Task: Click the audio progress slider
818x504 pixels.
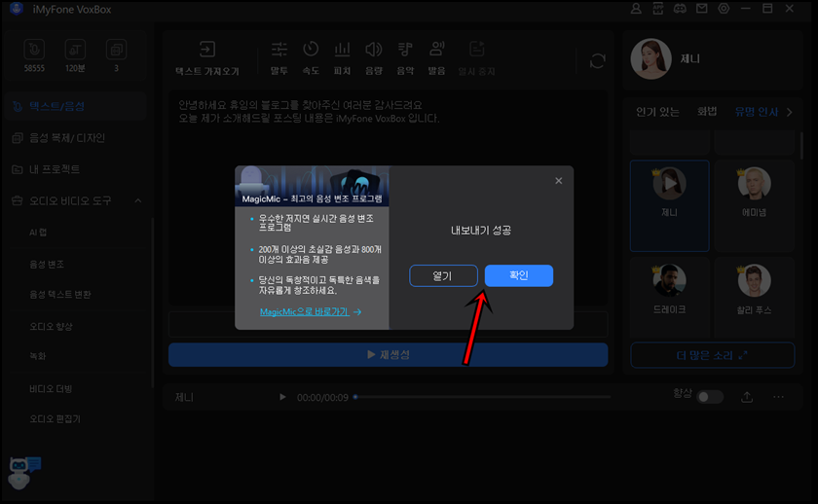Action: (483, 397)
